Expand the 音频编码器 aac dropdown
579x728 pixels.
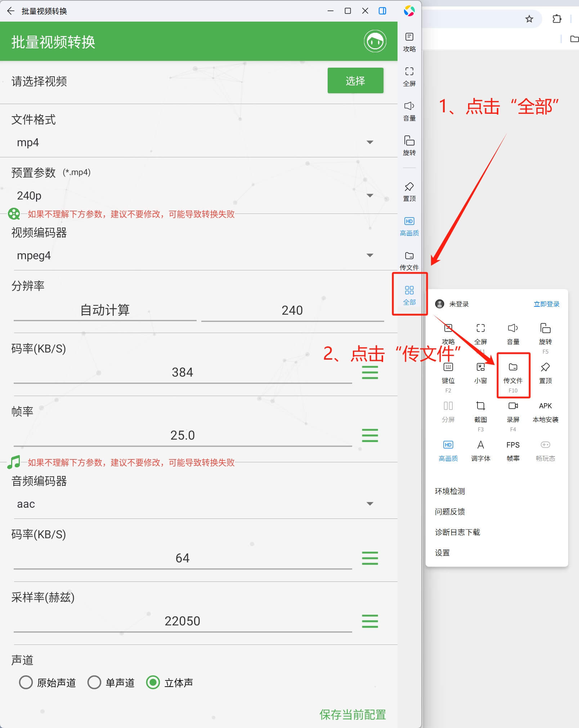370,504
